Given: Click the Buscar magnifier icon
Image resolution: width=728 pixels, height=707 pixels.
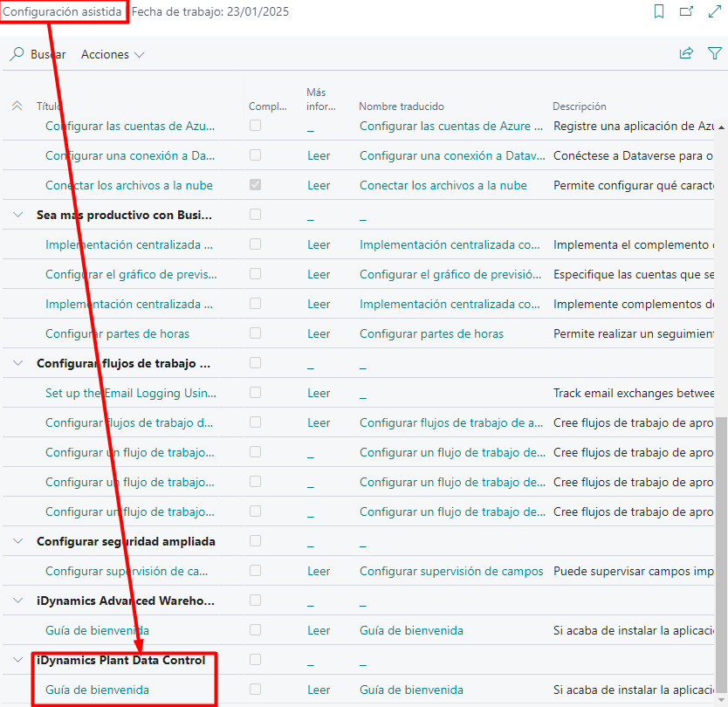Looking at the screenshot, I should point(17,54).
